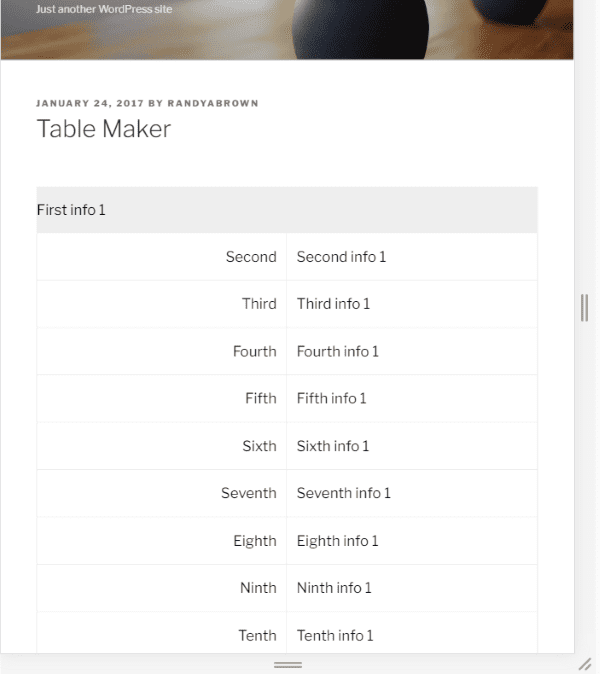Click the bottom-right corner resize grip
Image resolution: width=600 pixels, height=674 pixels.
coord(585,664)
